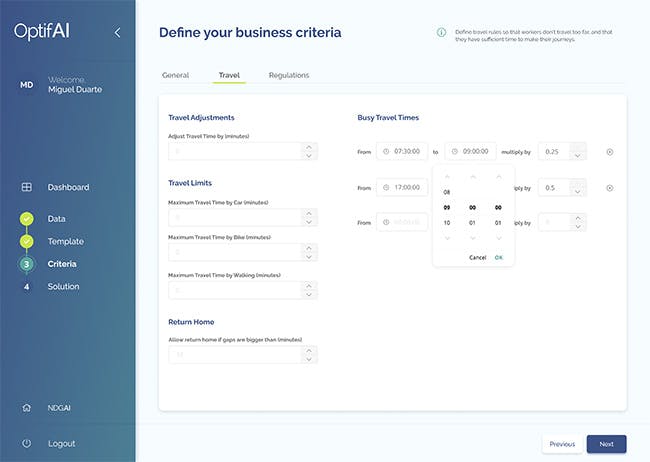Viewport: 650px width, 462px height.
Task: Click the Criteria step 3 circle
Action: click(27, 264)
